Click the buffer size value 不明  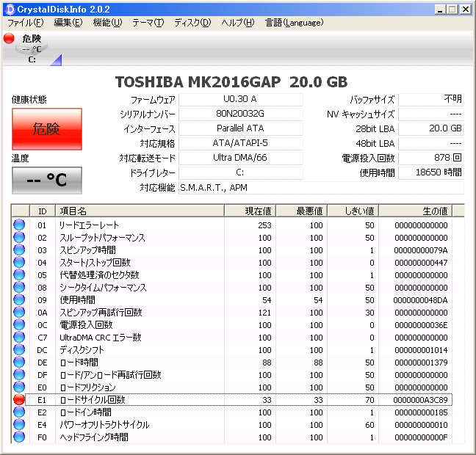tap(431, 99)
